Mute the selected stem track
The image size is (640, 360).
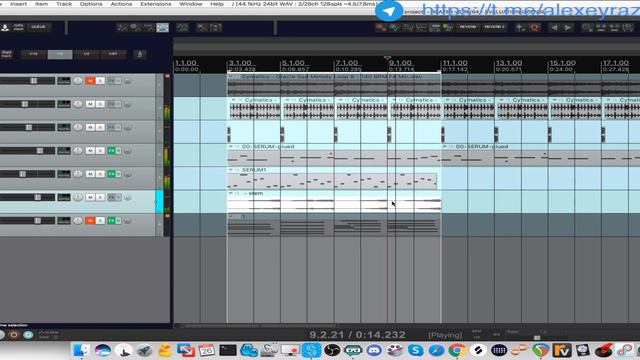90,197
